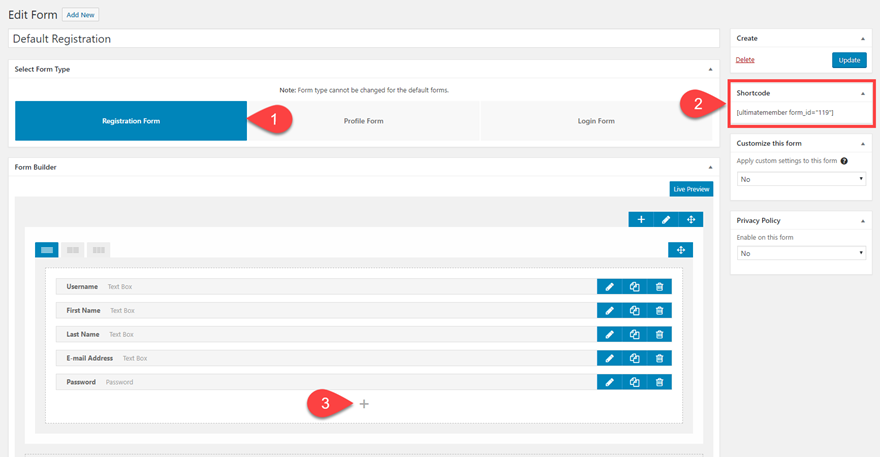Click the Add New button
This screenshot has width=880, height=457.
tap(80, 15)
